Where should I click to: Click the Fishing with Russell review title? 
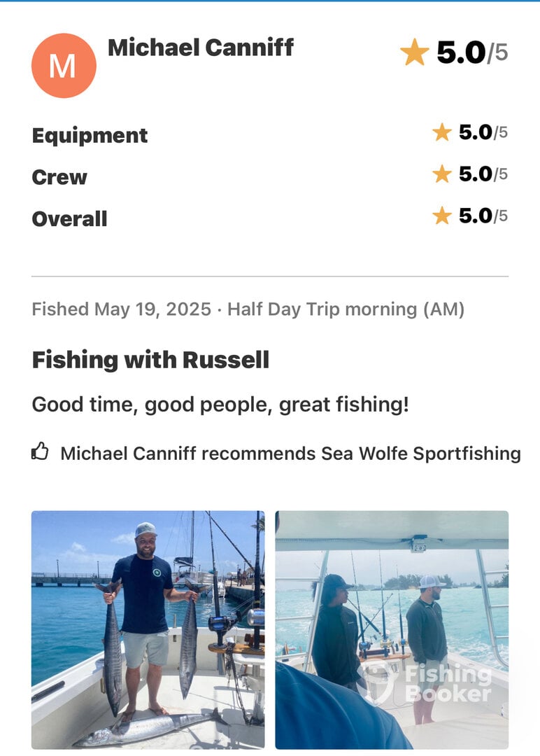click(x=150, y=360)
